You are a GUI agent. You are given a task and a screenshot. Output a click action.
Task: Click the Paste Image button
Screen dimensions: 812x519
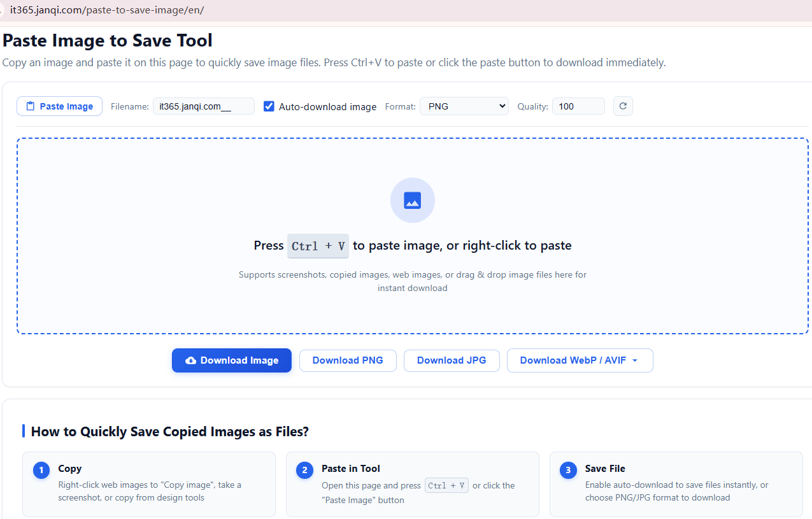(x=59, y=106)
